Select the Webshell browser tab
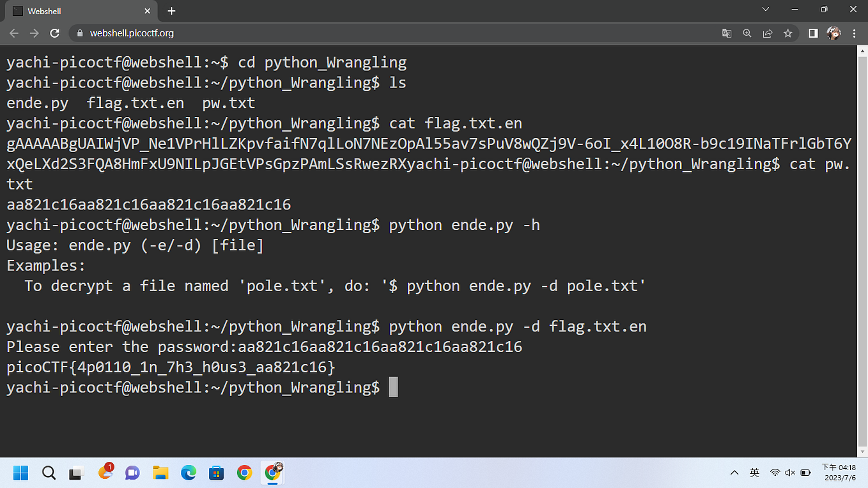Screen dimensions: 868x488 77,10
